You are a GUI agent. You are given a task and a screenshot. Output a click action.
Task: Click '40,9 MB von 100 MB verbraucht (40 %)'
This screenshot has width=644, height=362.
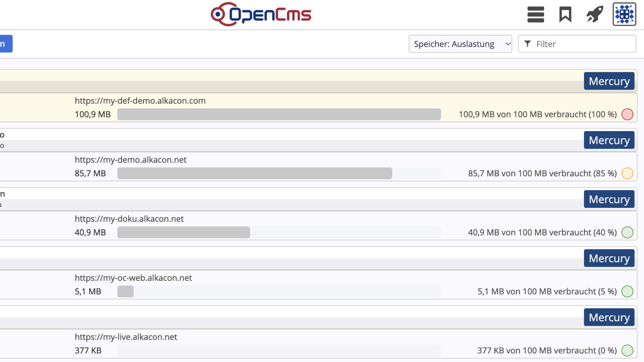[542, 232]
